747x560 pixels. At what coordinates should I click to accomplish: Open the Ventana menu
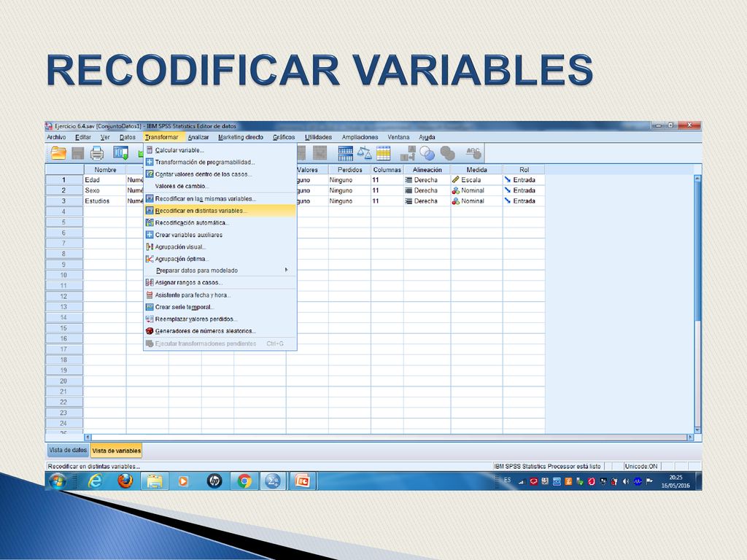pyautogui.click(x=398, y=137)
